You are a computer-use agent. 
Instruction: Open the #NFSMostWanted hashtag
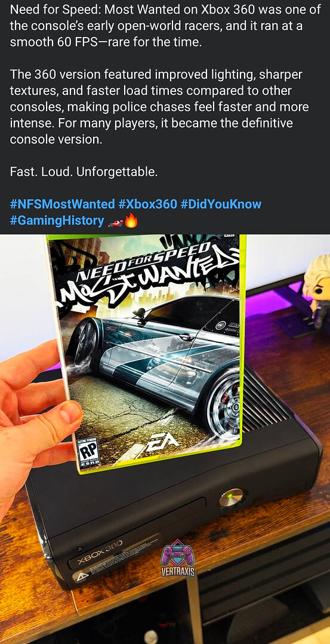62,204
